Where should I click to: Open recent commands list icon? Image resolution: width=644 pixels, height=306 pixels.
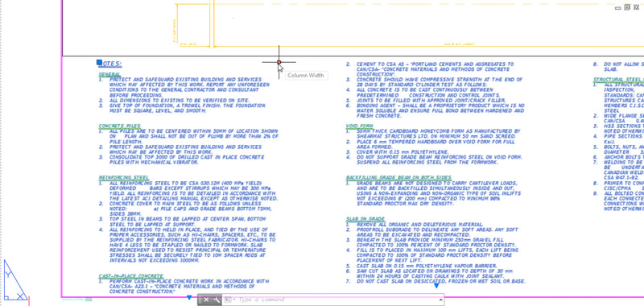229,300
